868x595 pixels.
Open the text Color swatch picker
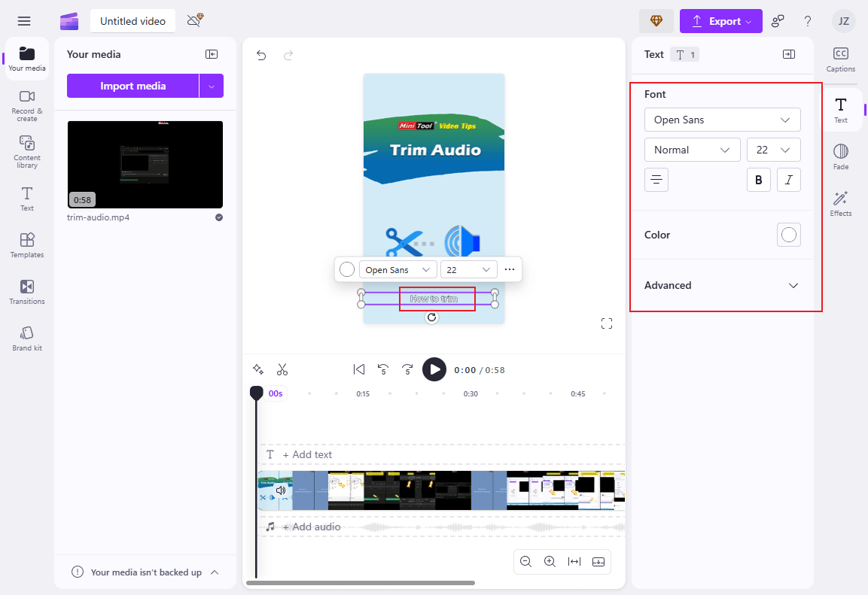[788, 235]
